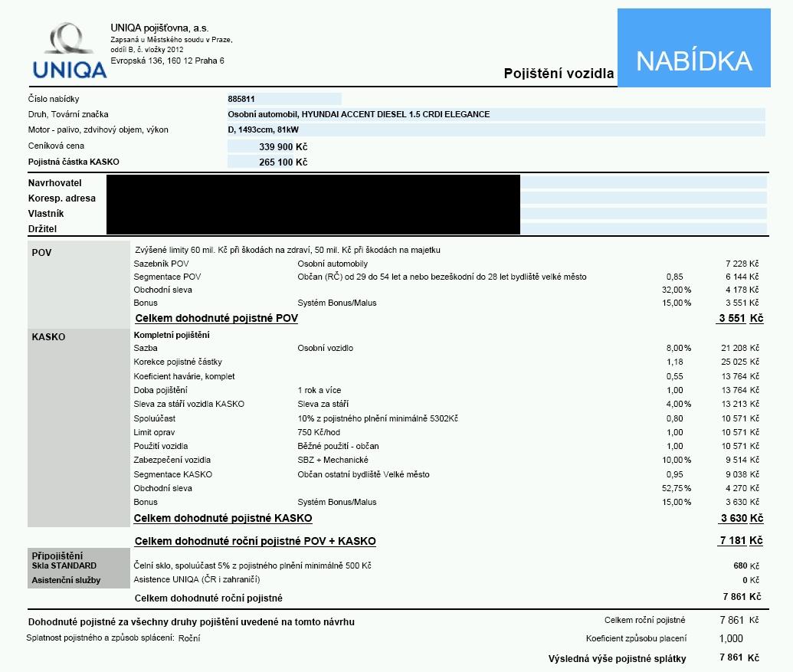
Task: Click the KASKO discount value 52,75%
Action: [x=677, y=488]
